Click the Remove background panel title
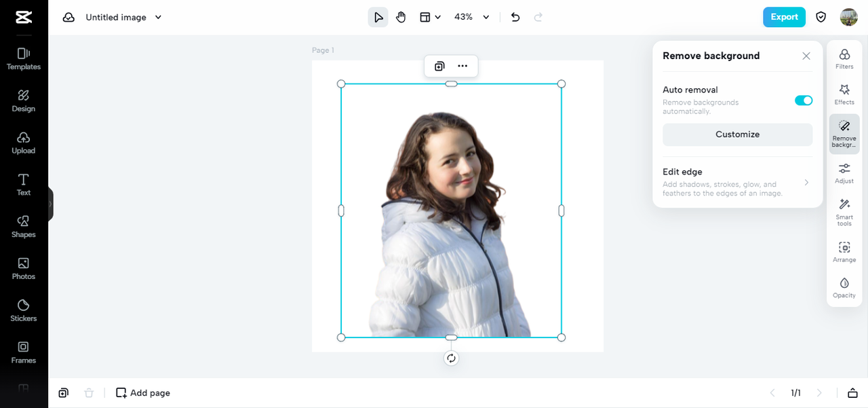 711,56
